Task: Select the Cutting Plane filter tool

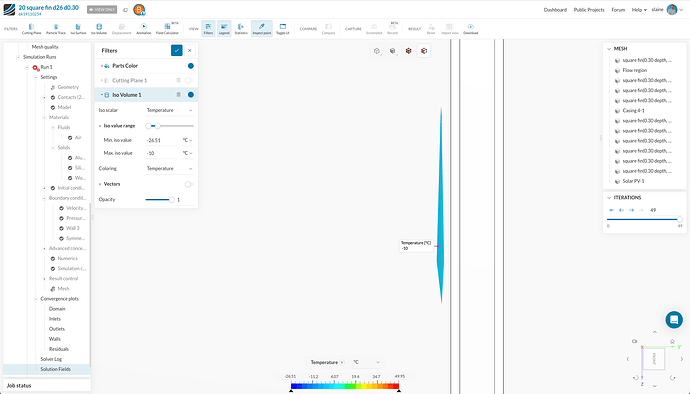Action: coord(31,29)
